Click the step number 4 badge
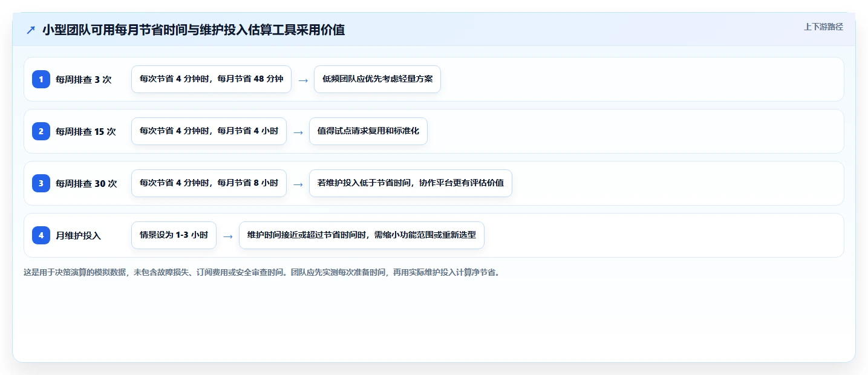The image size is (868, 375). (41, 235)
